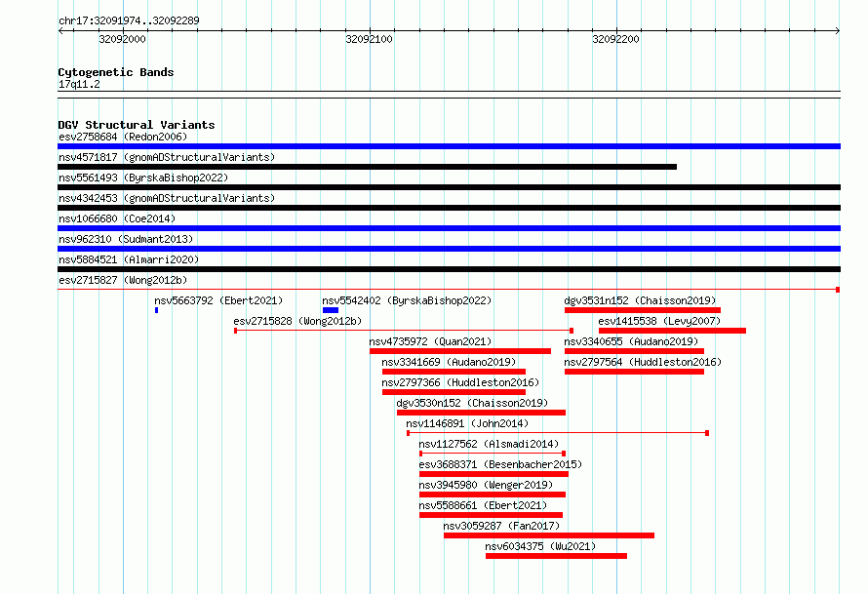Click nsv3059287 (Fan2017) label
The width and height of the screenshot is (868, 594).
coord(501,526)
